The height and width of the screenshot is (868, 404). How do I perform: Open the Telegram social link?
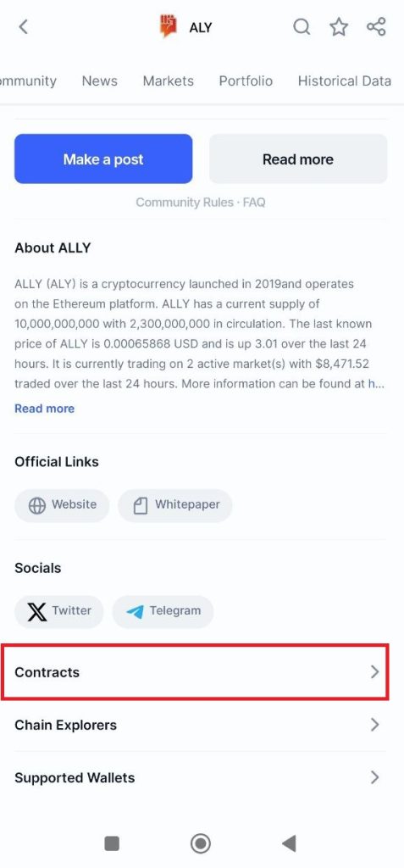pyautogui.click(x=163, y=612)
